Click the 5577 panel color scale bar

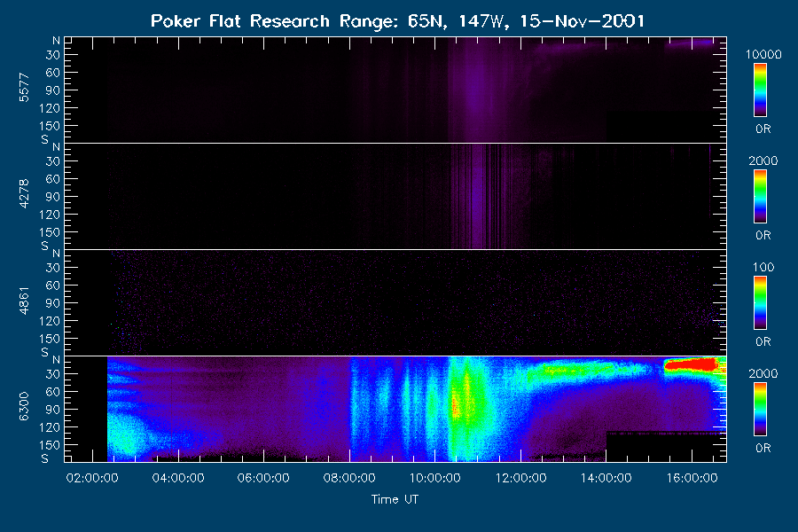[761, 90]
